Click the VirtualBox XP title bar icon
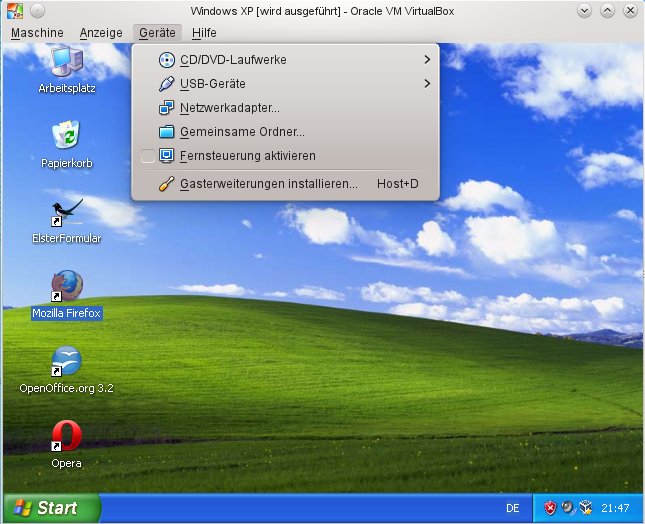Viewport: 645px width, 524px height. pyautogui.click(x=15, y=11)
